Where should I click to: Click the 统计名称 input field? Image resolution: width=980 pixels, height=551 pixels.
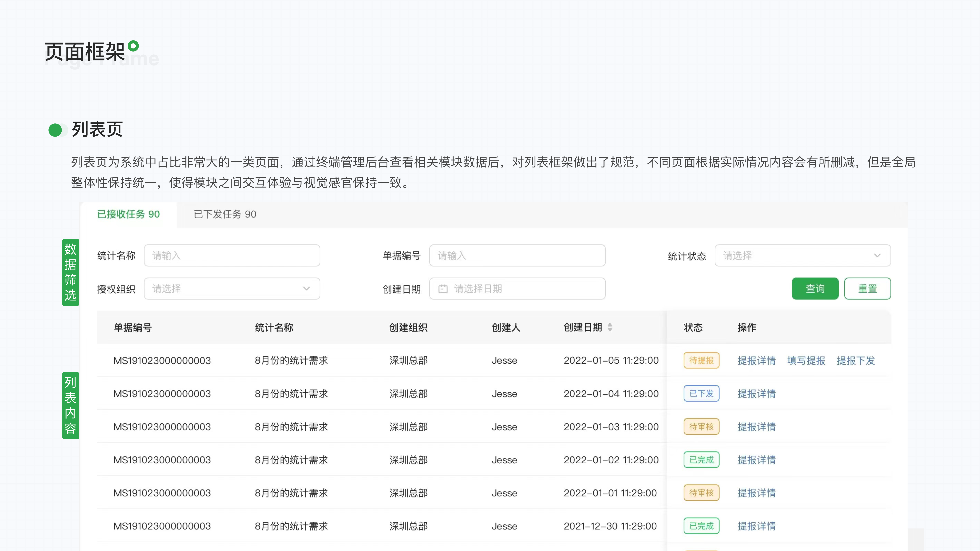(232, 256)
